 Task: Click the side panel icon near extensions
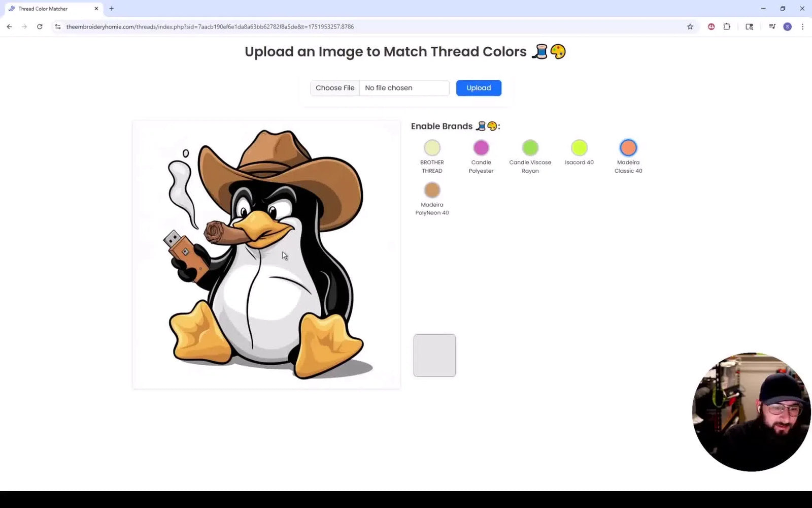click(750, 26)
